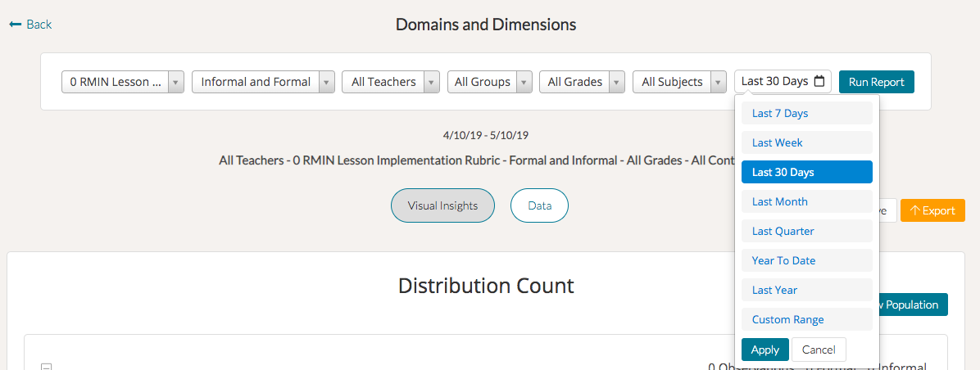Open the Custom Range option
This screenshot has width=980, height=370.
coord(806,319)
